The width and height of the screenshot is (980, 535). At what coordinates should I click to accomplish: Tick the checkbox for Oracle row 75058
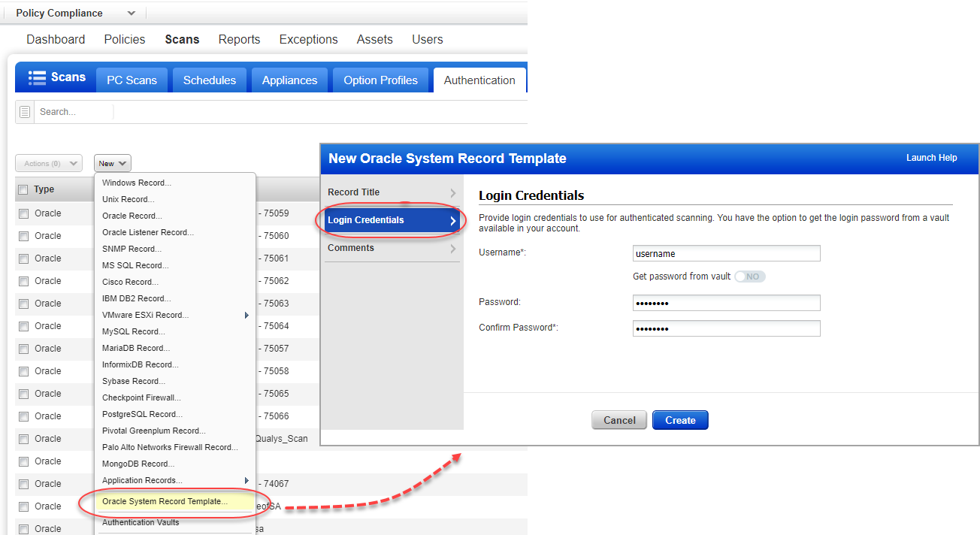[x=23, y=371]
